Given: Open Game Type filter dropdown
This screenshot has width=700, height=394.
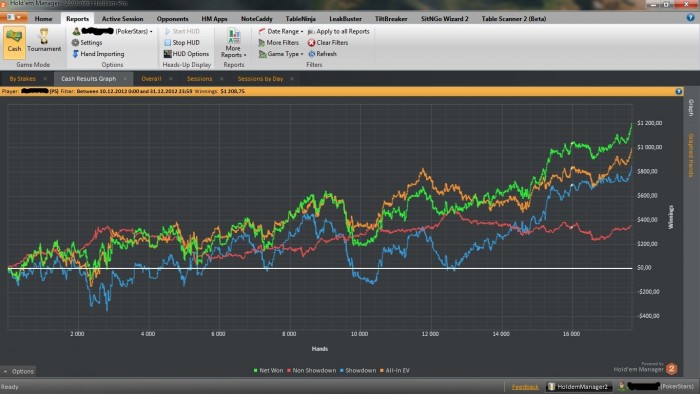Looking at the screenshot, I should point(281,54).
